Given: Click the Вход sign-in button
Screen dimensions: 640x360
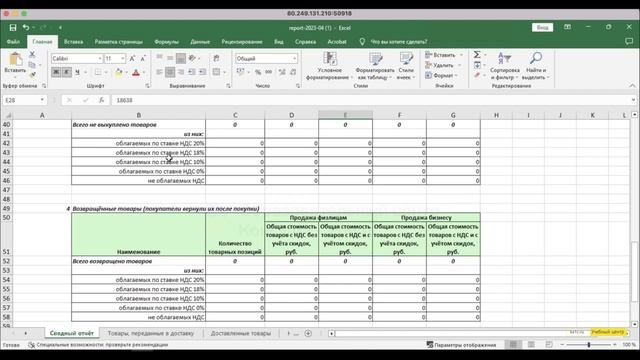Looking at the screenshot, I should (542, 27).
